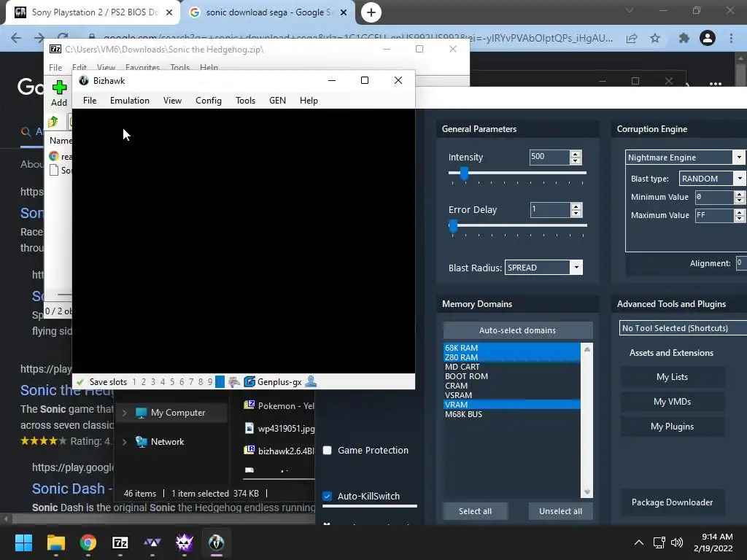Open My Lists button
Viewport: 747px width, 560px height.
pyautogui.click(x=672, y=377)
